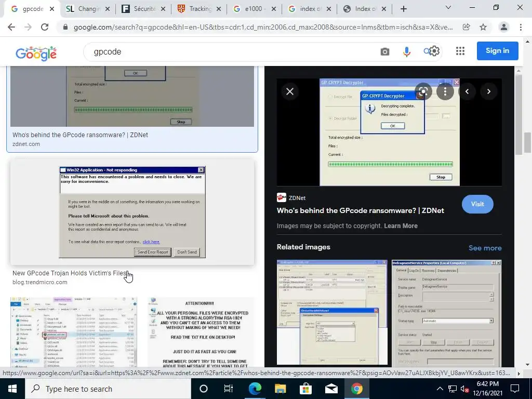Switch to the e1000 tab
Screen dimensions: 532x399
click(x=255, y=9)
